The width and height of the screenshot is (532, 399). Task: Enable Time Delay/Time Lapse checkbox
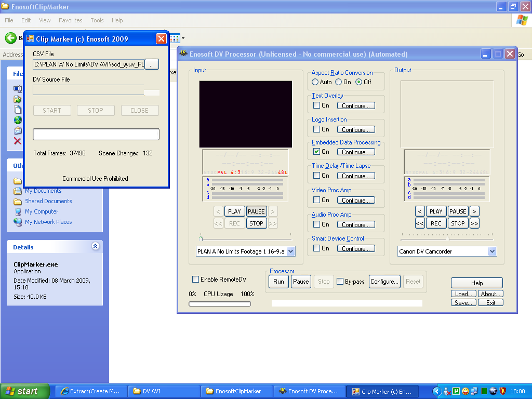tap(316, 176)
